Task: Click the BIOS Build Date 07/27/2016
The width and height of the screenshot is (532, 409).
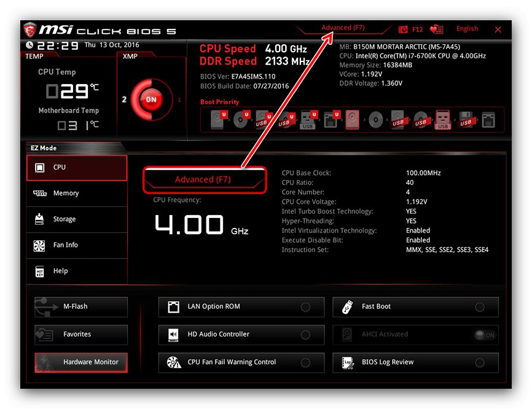Action: (244, 86)
